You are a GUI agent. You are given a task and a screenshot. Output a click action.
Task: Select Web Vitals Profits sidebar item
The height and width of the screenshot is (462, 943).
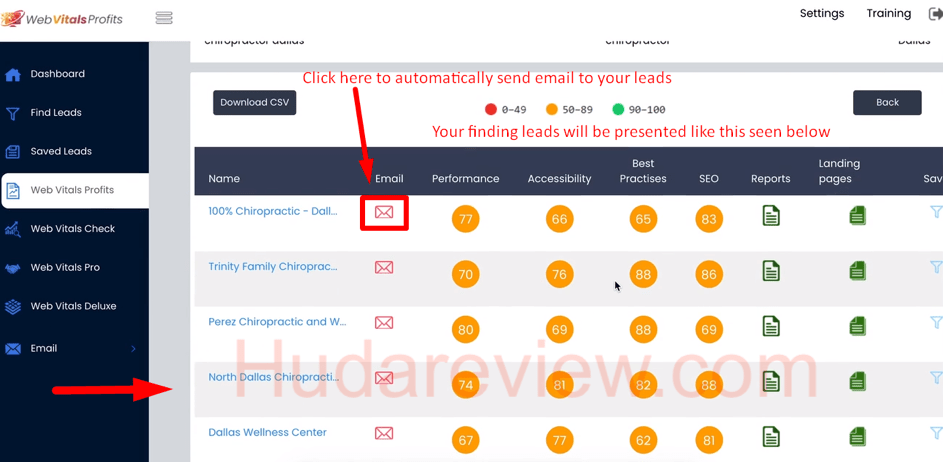coord(75,191)
